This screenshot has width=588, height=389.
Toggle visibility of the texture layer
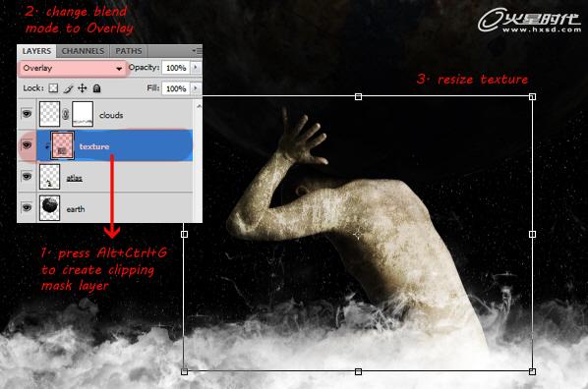click(27, 144)
